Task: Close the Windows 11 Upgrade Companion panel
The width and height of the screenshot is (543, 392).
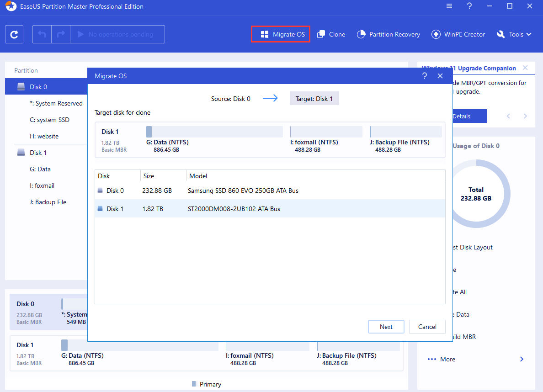Action: 525,68
